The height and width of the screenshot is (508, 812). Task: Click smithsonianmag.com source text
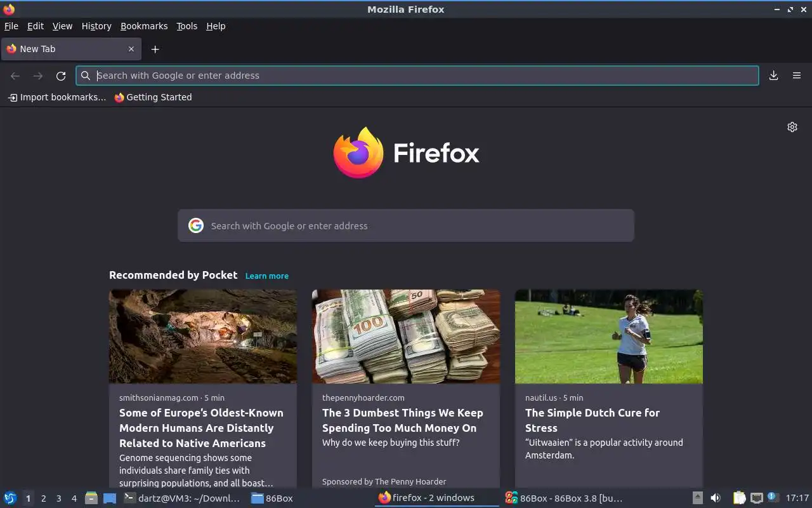159,398
